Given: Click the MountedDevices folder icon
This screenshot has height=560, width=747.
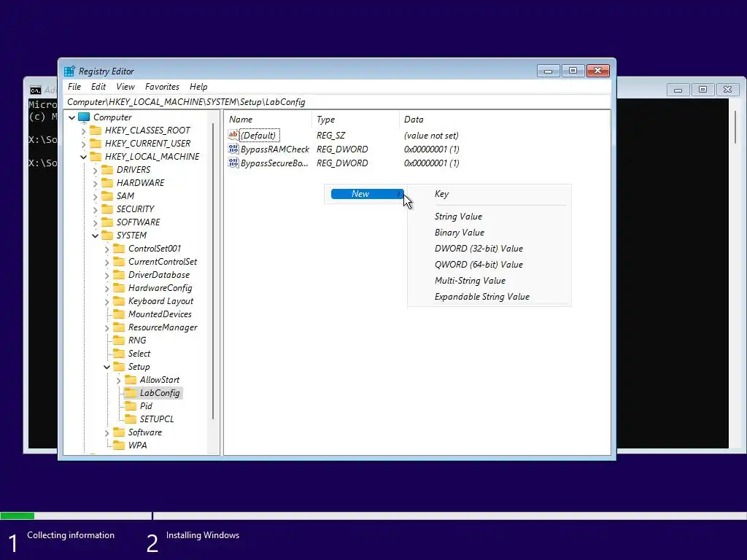Looking at the screenshot, I should tap(119, 314).
